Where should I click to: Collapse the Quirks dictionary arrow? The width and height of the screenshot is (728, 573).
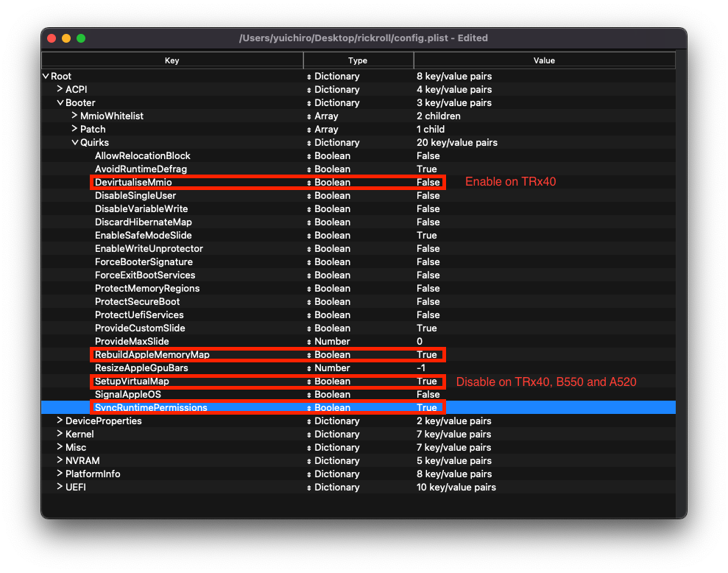pos(75,143)
